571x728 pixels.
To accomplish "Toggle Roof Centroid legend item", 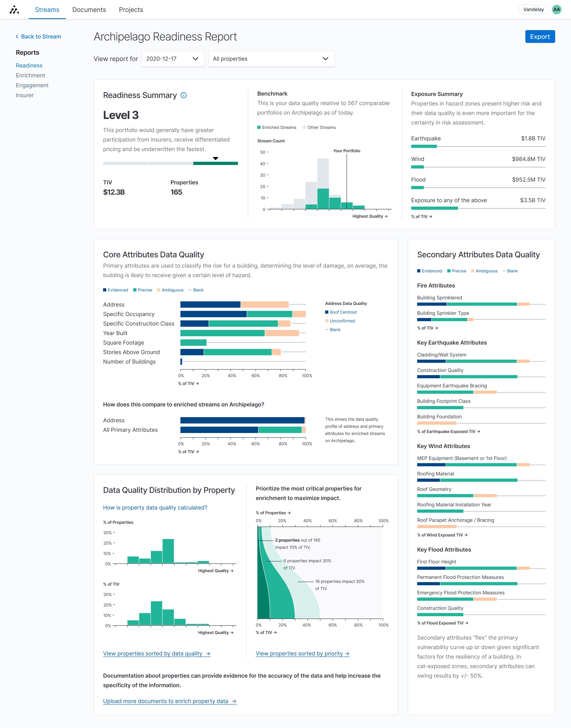I will [341, 312].
